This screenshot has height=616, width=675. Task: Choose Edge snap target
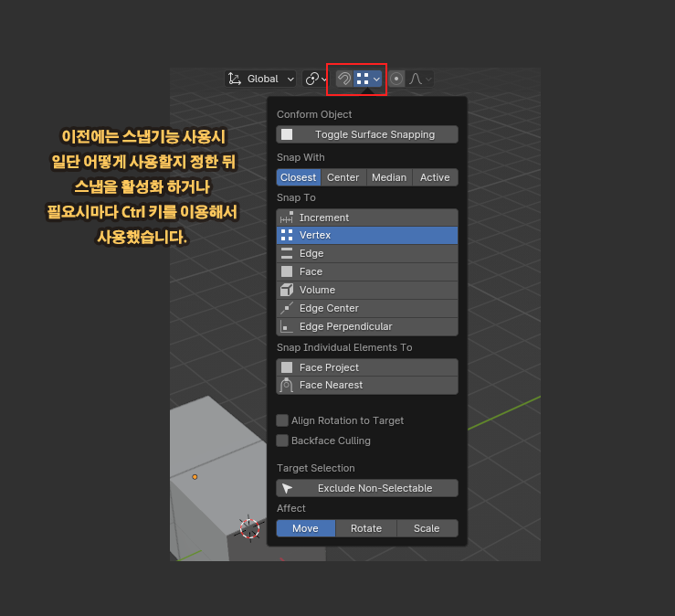click(367, 253)
